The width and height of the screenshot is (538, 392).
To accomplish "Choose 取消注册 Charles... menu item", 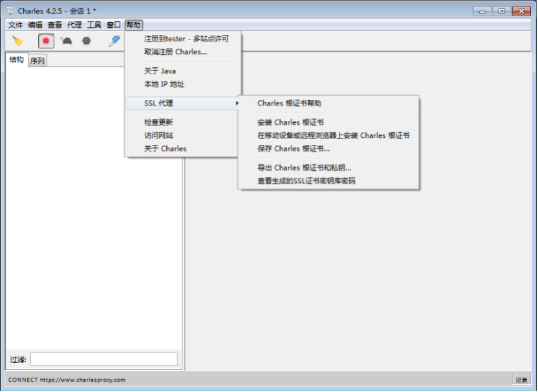I will (x=183, y=52).
